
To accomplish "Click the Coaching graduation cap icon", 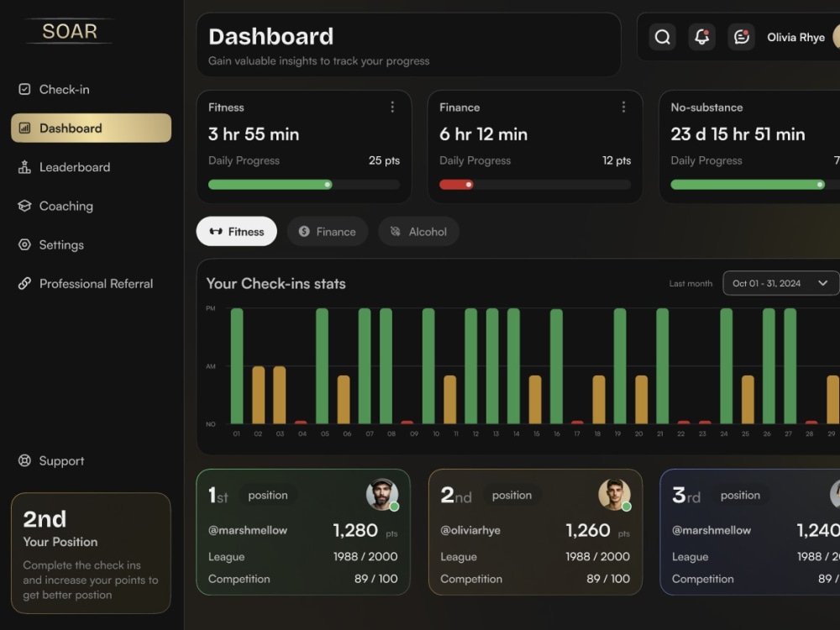I will point(24,206).
